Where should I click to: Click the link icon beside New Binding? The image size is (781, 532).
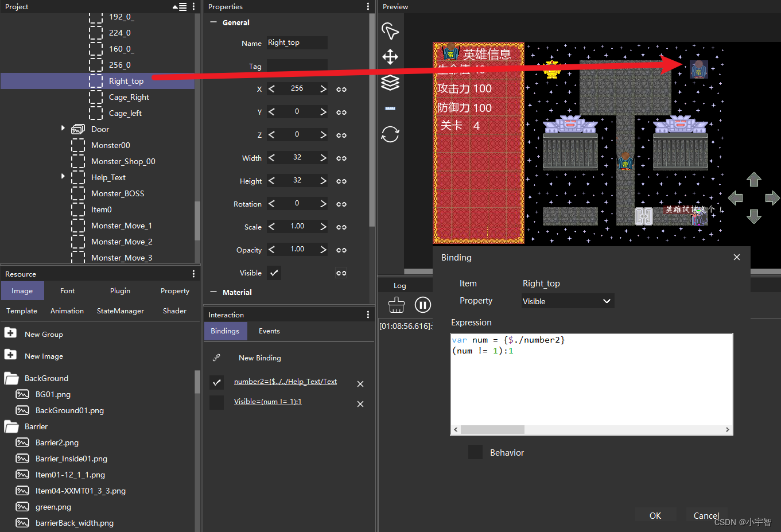click(216, 358)
